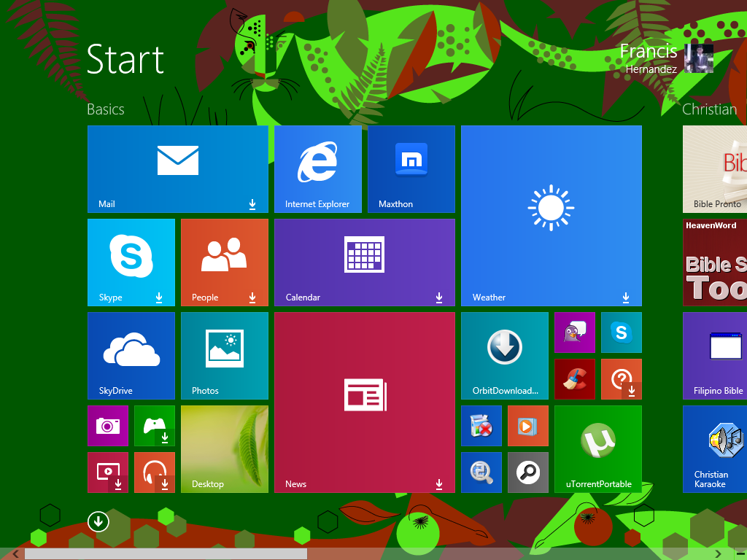
Task: Open the small Pidgin chat tile
Action: point(575,332)
